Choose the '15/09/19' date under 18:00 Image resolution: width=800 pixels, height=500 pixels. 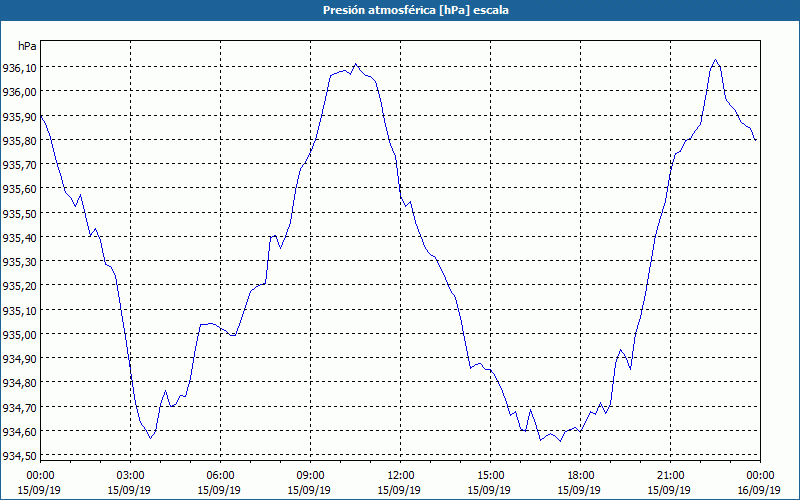(x=580, y=490)
